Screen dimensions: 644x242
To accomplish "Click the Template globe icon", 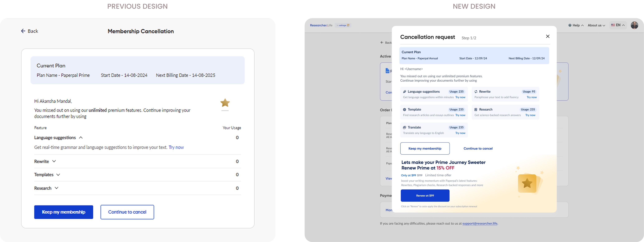I will pyautogui.click(x=404, y=110).
